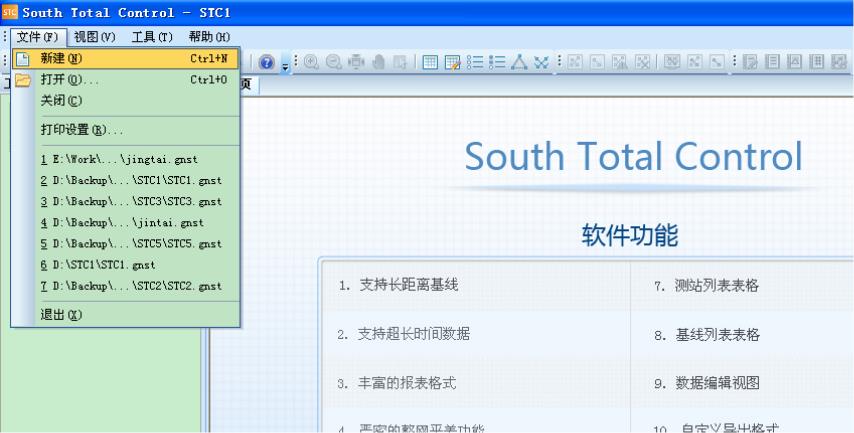Viewport: 854px width, 433px height.
Task: Click the STC application icon in title bar
Action: (9, 12)
